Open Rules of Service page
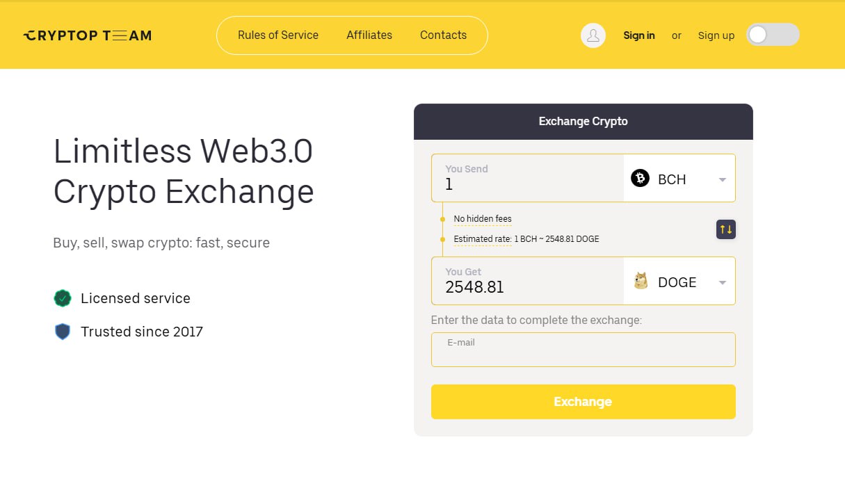Screen dimensions: 845x504 [x=278, y=35]
